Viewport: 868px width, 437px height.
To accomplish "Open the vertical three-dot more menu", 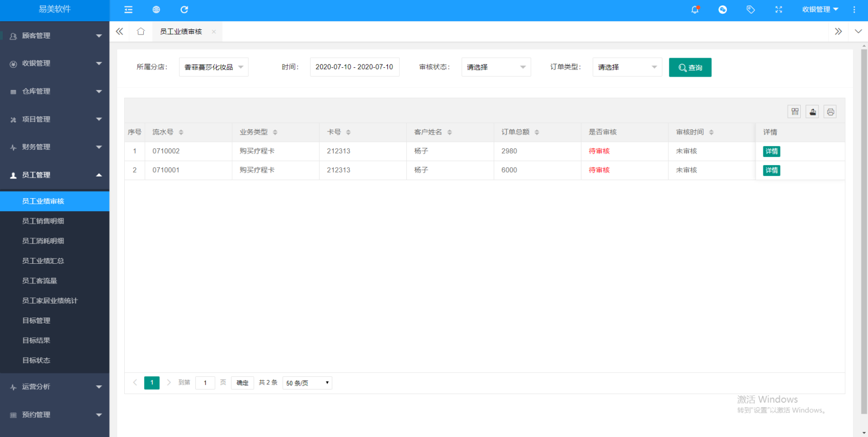I will tap(854, 10).
